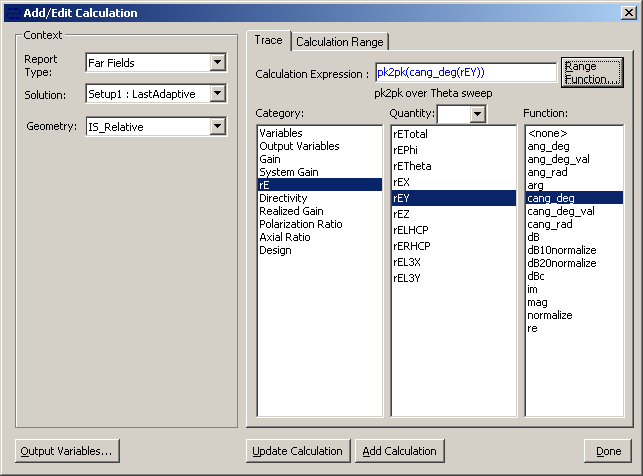Click the Output Variables button
This screenshot has height=476, width=643.
pyautogui.click(x=67, y=451)
